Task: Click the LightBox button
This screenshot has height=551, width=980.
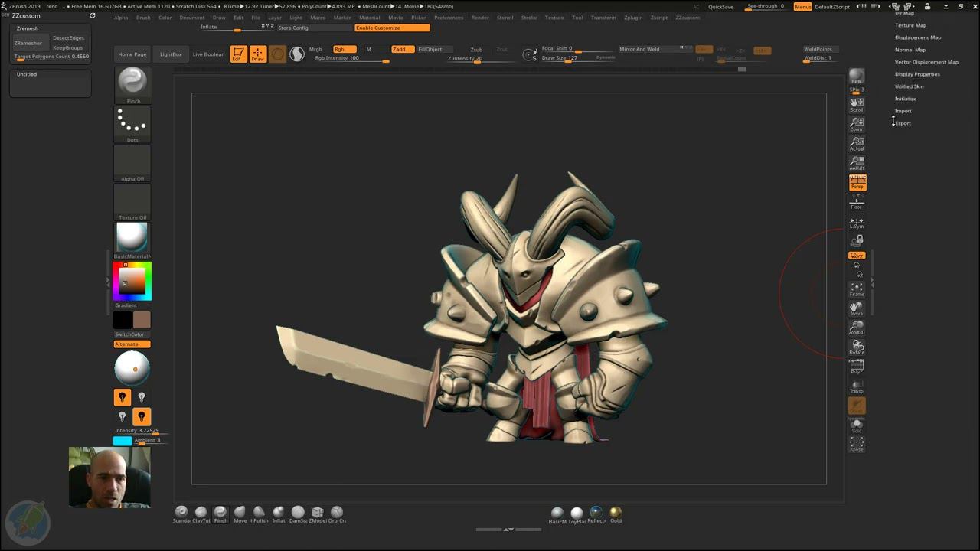Action: click(x=171, y=54)
